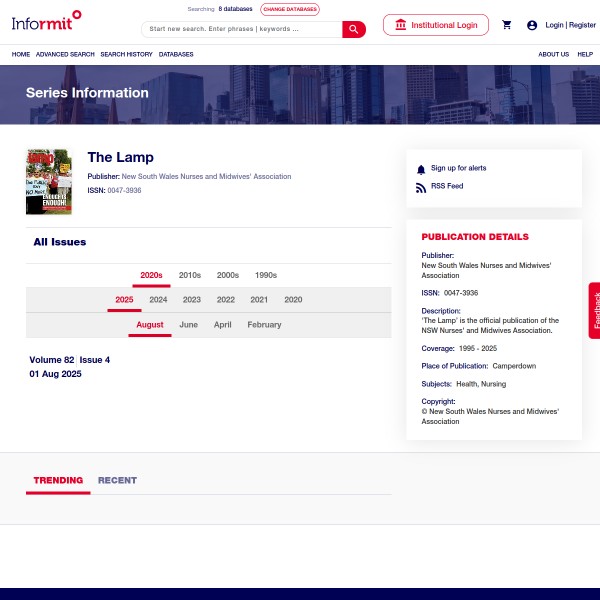The width and height of the screenshot is (600, 600).
Task: Click in the search input field
Action: pos(242,29)
